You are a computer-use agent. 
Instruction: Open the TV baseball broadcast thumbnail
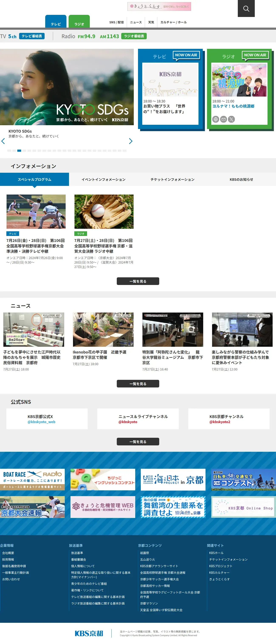pyautogui.click(x=36, y=212)
